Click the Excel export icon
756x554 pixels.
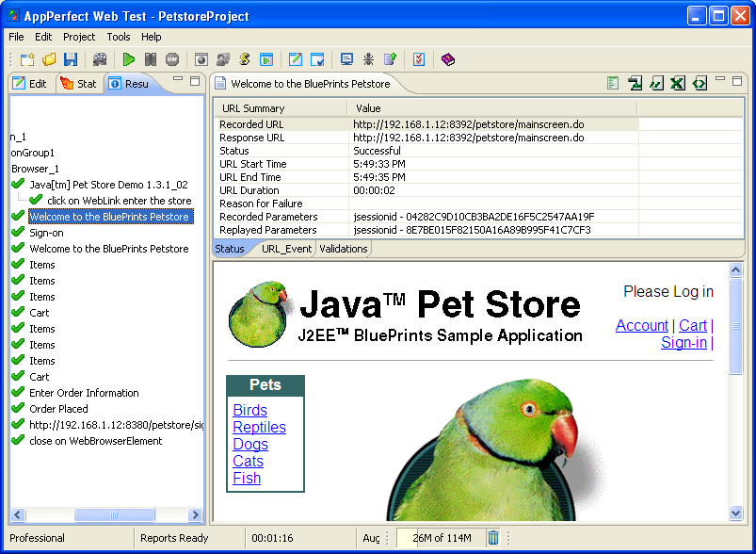click(x=677, y=84)
